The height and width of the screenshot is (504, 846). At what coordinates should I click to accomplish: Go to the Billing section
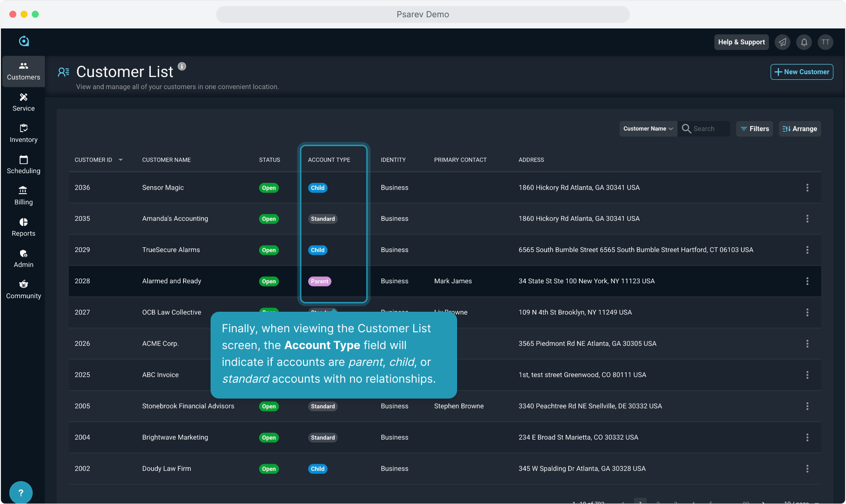(x=23, y=196)
